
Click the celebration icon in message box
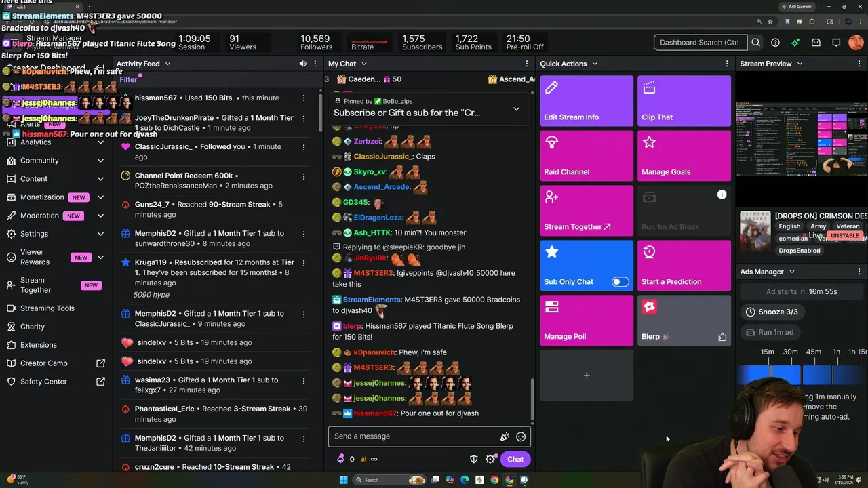coord(505,437)
